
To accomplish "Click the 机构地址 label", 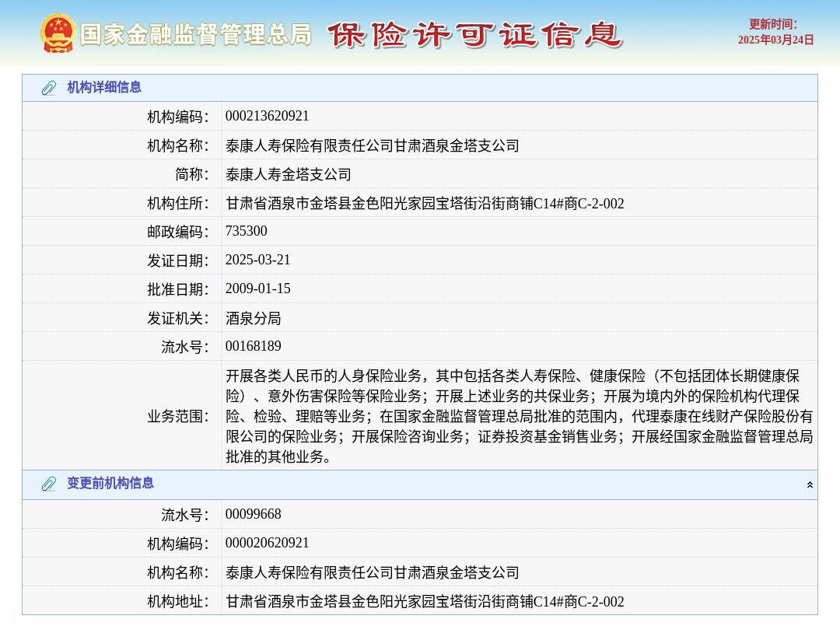I will coord(178,601).
